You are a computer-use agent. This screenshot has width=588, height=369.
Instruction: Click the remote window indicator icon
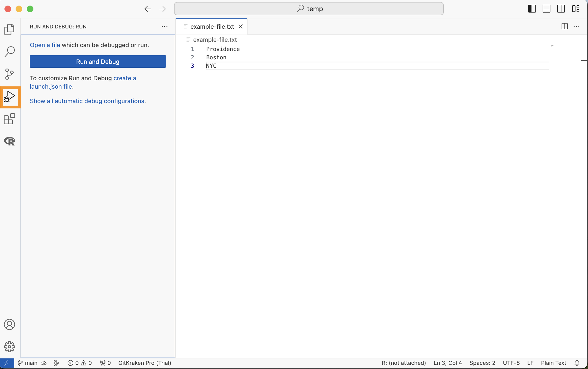[7, 363]
